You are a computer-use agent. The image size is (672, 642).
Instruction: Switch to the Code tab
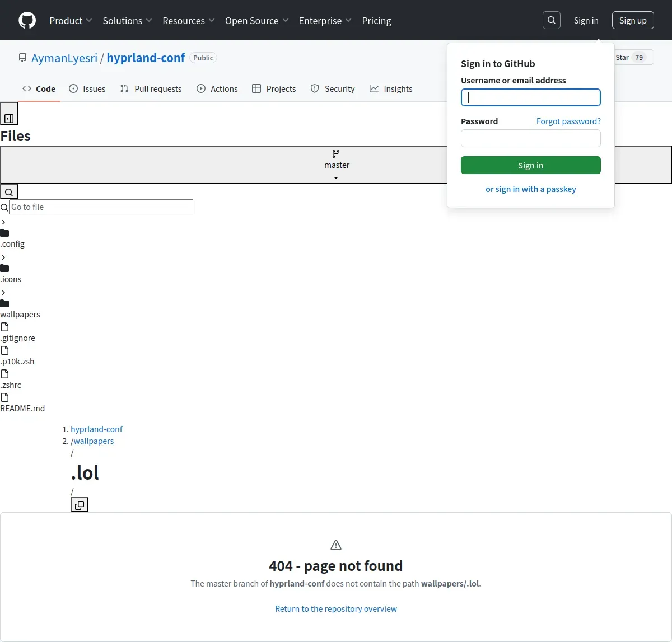(x=39, y=88)
